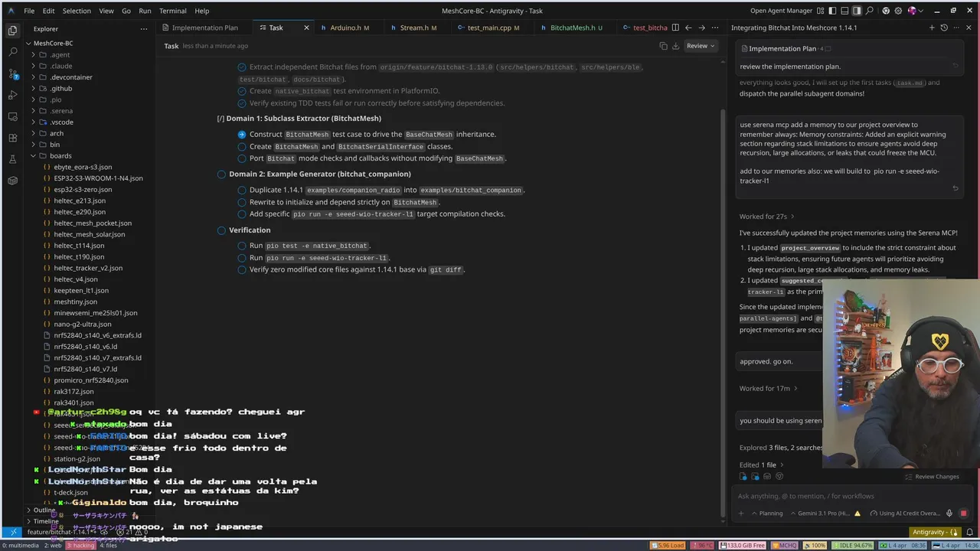Open the Chrome browser icon in title bar
Viewport: 980px width, 551px height.
(886, 11)
